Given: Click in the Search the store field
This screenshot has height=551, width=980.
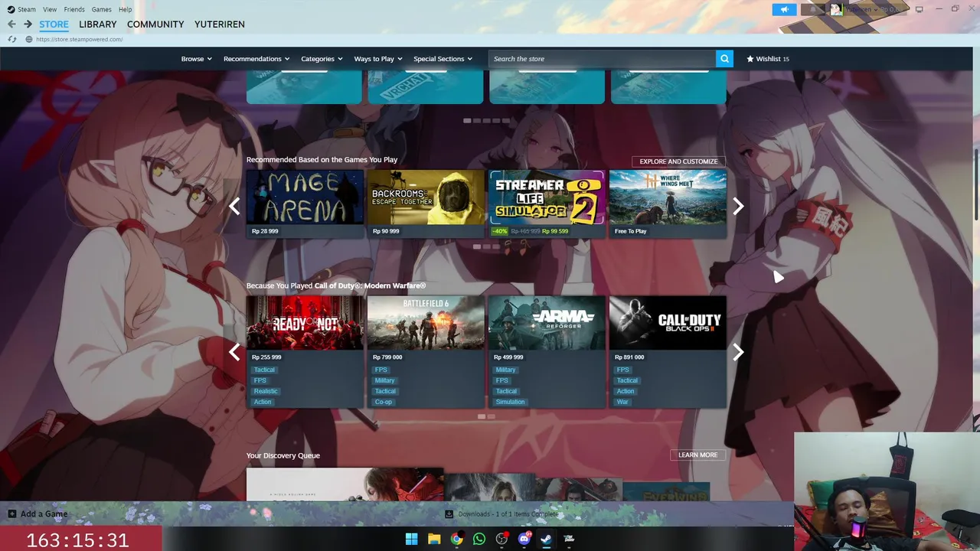Looking at the screenshot, I should coord(603,59).
